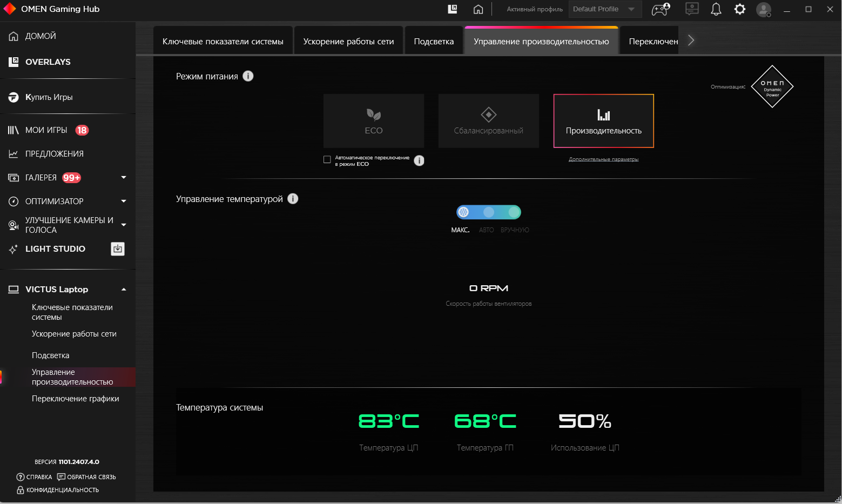Open Дополнительные параметры link

pyautogui.click(x=604, y=159)
